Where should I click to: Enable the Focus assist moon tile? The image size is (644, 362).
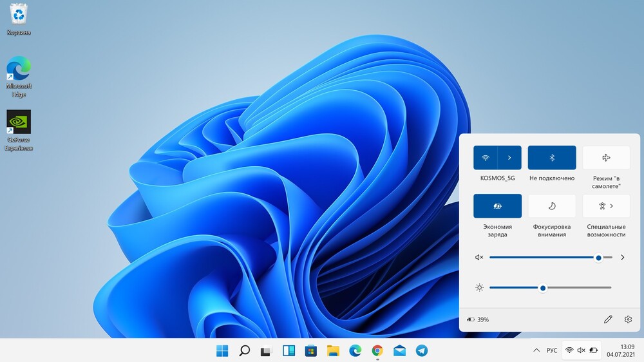click(x=552, y=206)
